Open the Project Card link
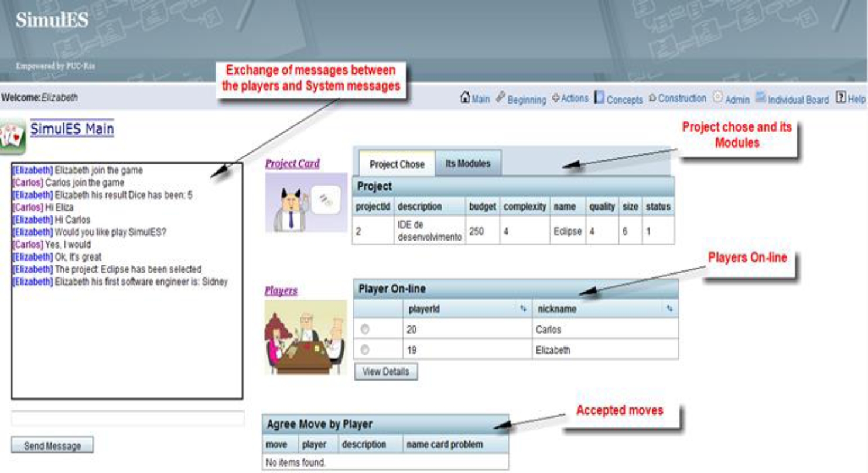 point(292,164)
